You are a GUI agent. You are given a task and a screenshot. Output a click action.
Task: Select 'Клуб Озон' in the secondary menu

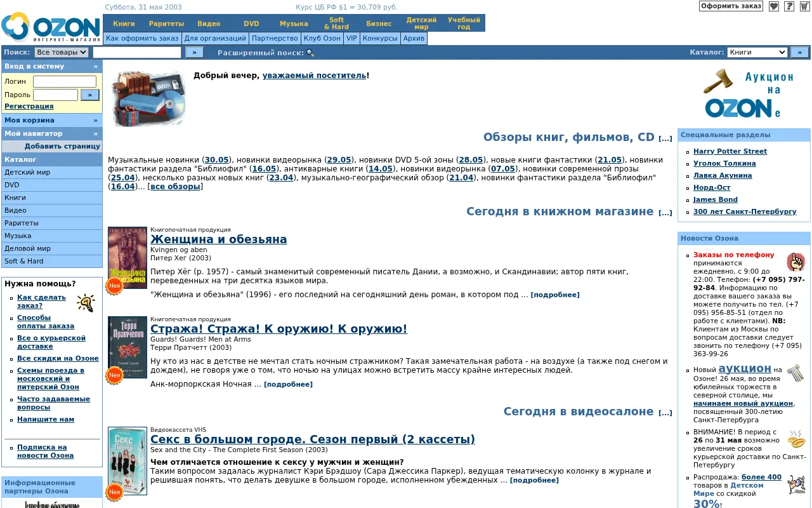tap(322, 39)
